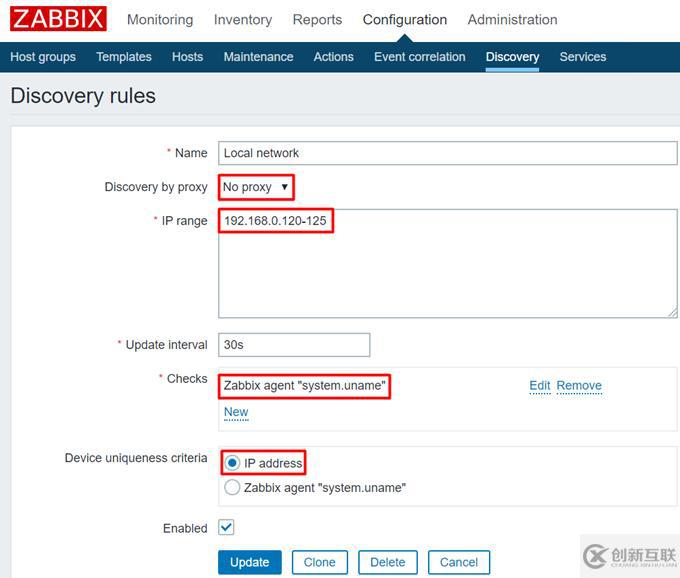680x578 pixels.
Task: Click the Name field with Local network
Action: 447,153
